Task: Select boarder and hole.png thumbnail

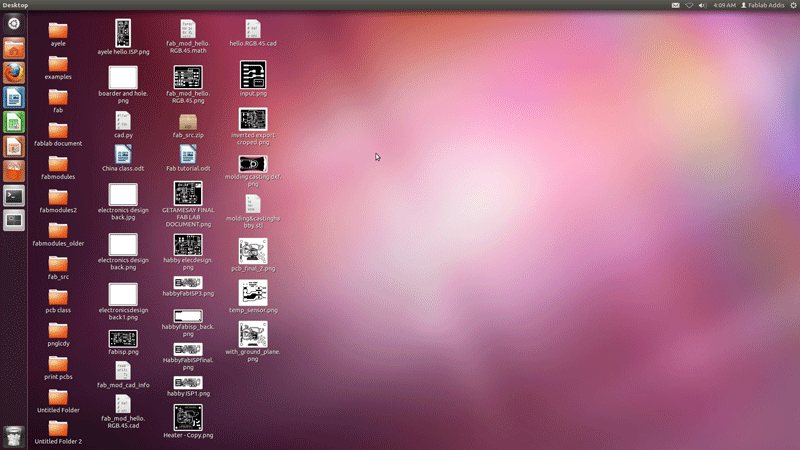Action: click(123, 78)
